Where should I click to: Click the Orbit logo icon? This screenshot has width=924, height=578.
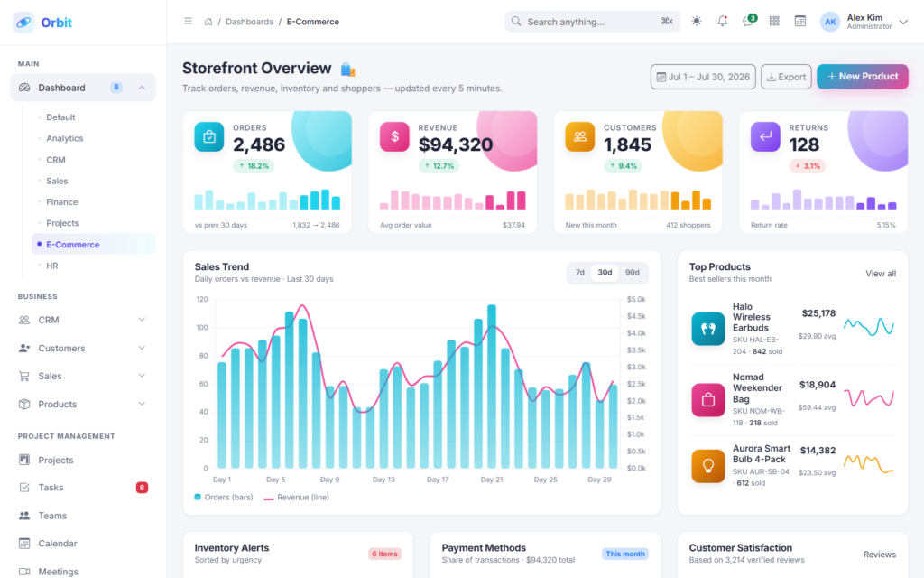[23, 23]
